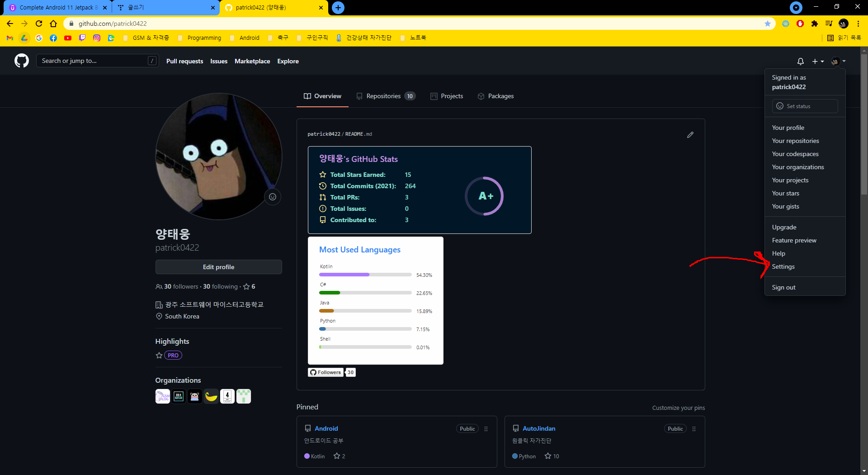Open first organization avatar GSM blog

click(163, 396)
